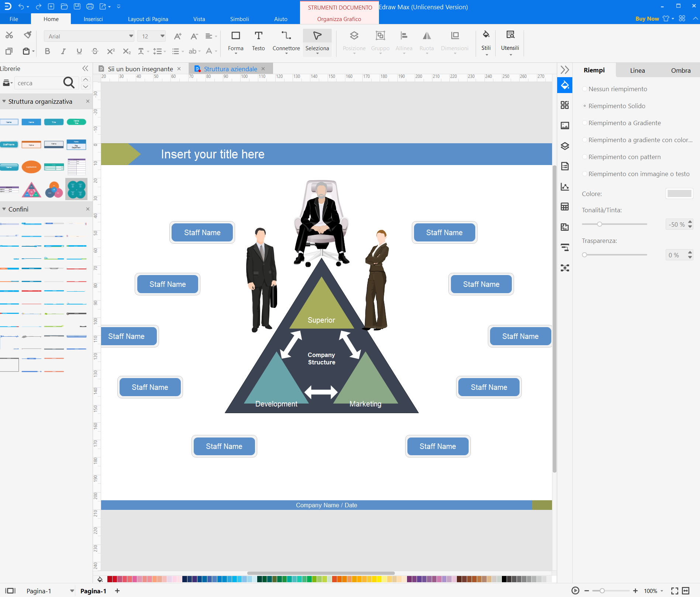Click the search magnifier in Librerie
The width and height of the screenshot is (700, 597).
(69, 83)
